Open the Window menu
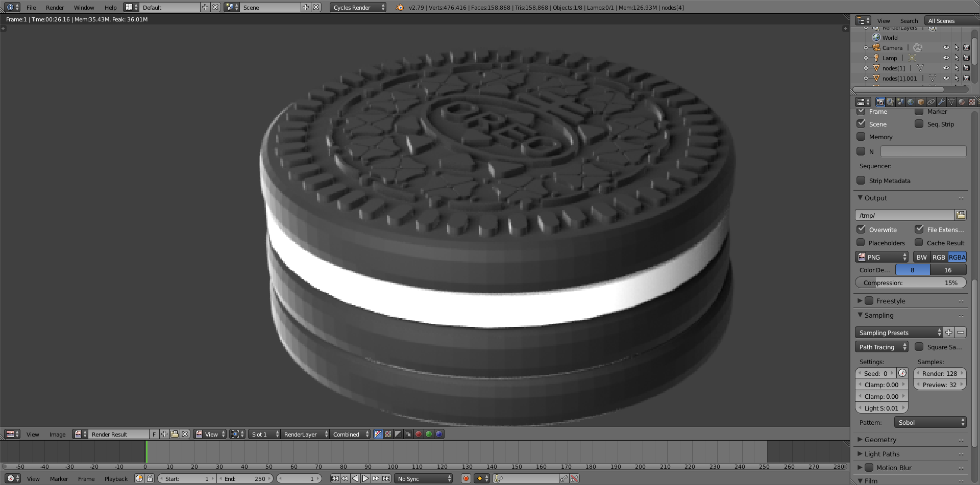The image size is (980, 485). point(84,7)
